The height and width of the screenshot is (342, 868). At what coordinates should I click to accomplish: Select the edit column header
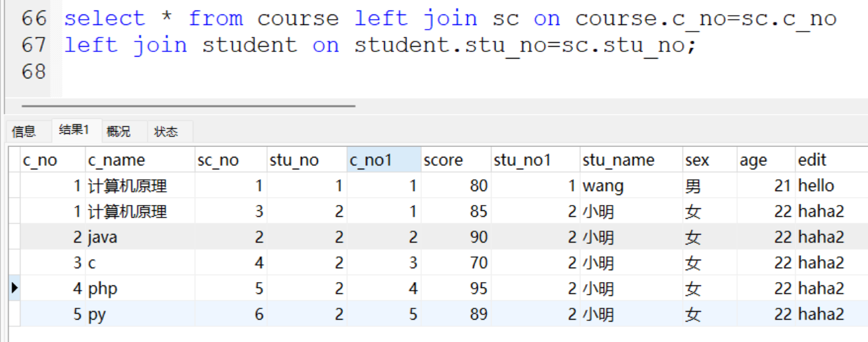coord(812,160)
